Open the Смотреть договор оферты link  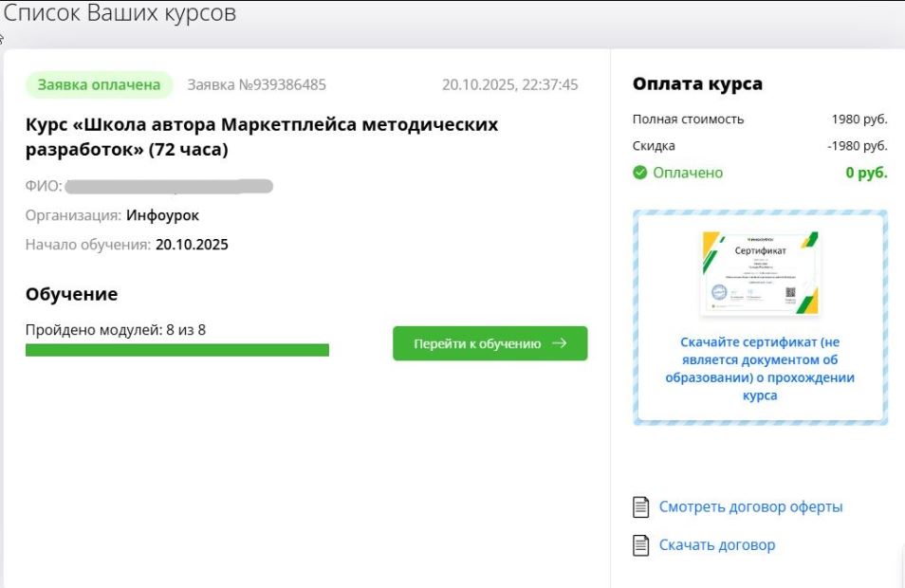click(750, 507)
